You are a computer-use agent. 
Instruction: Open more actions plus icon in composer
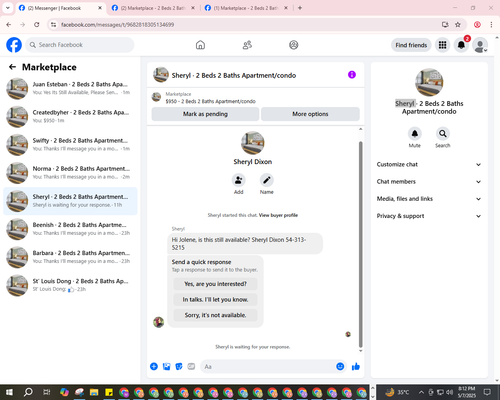click(x=154, y=366)
